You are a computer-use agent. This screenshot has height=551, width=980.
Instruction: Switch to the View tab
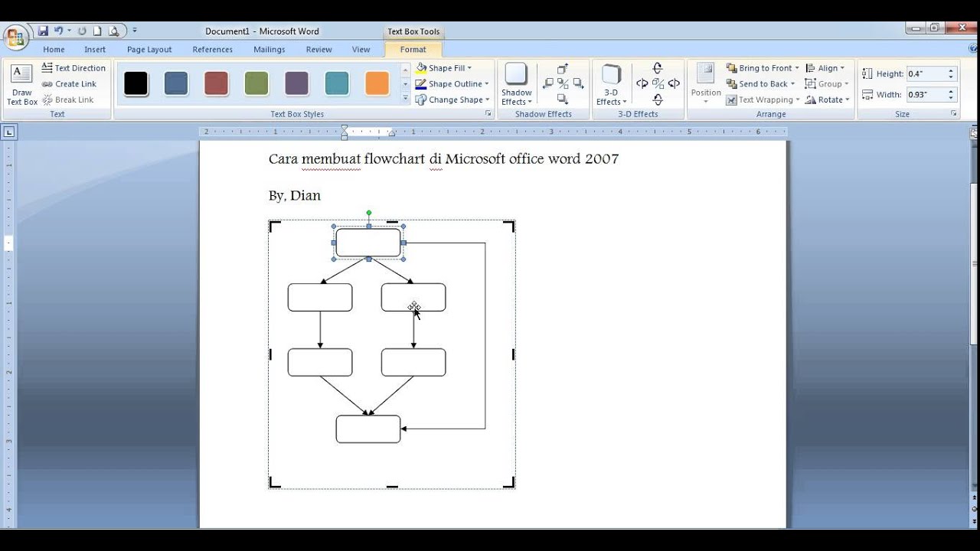361,50
